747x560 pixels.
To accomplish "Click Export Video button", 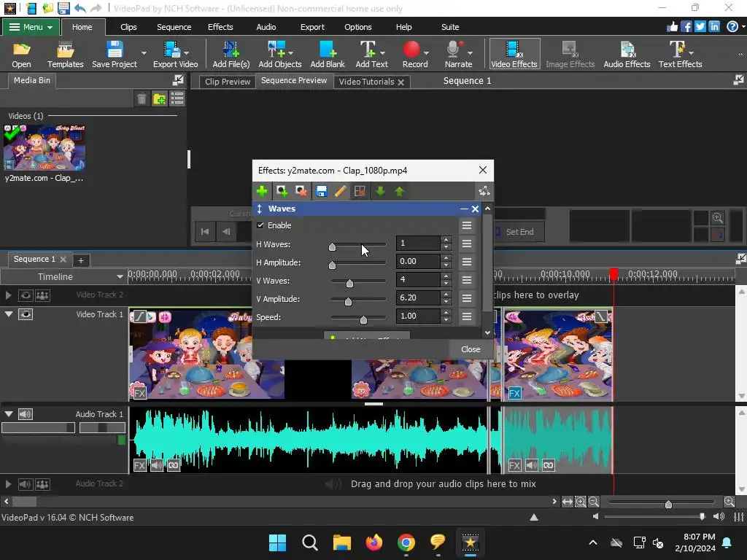I will [x=175, y=54].
